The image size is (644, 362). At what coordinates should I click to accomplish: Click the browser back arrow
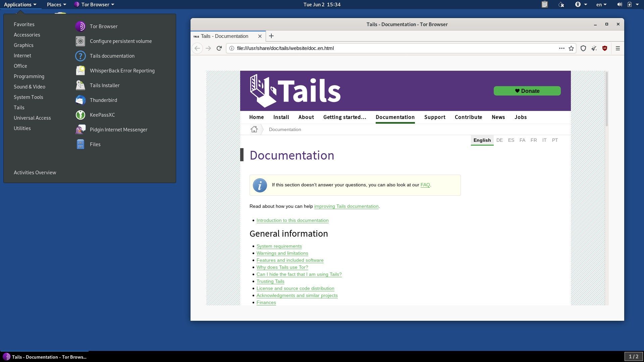(x=197, y=48)
